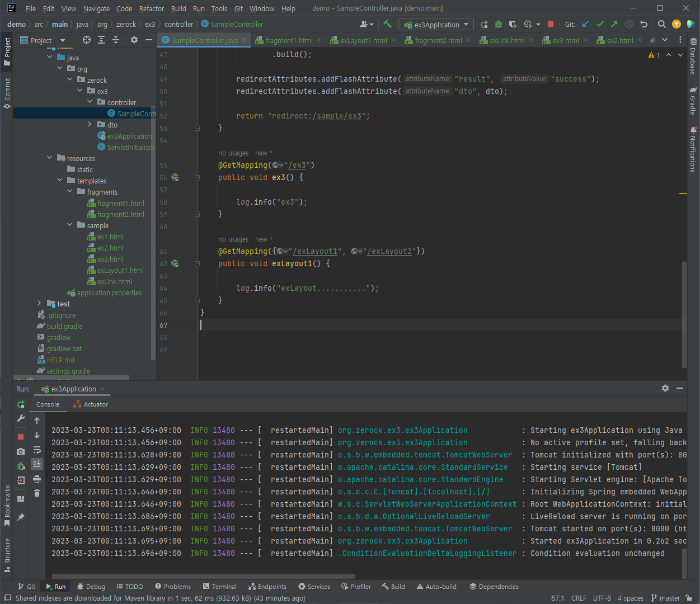Click the /sample/ex3 redirect link
This screenshot has height=604, width=700.
coord(337,116)
